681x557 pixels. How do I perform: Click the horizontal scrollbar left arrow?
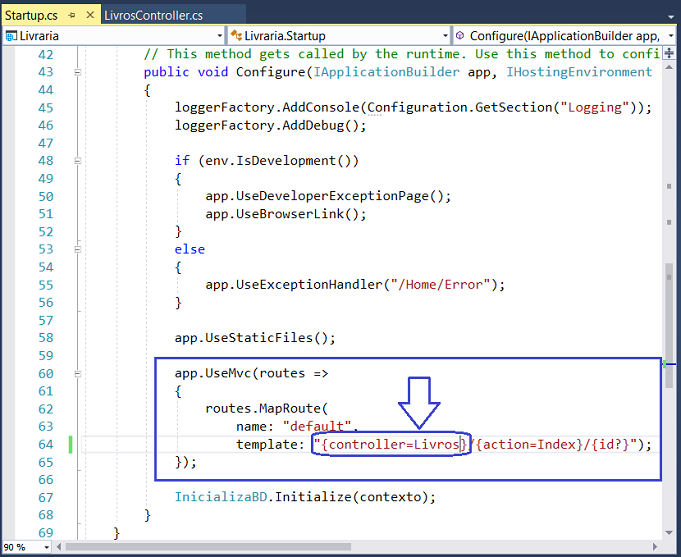tap(59, 547)
